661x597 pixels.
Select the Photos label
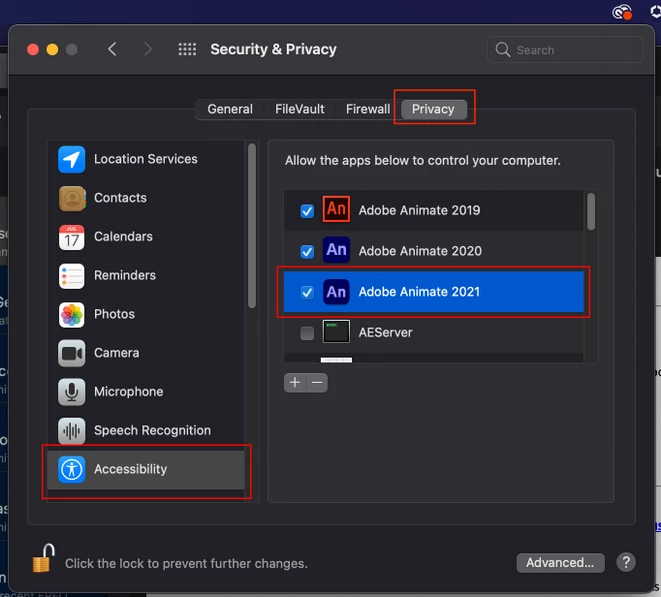[115, 314]
